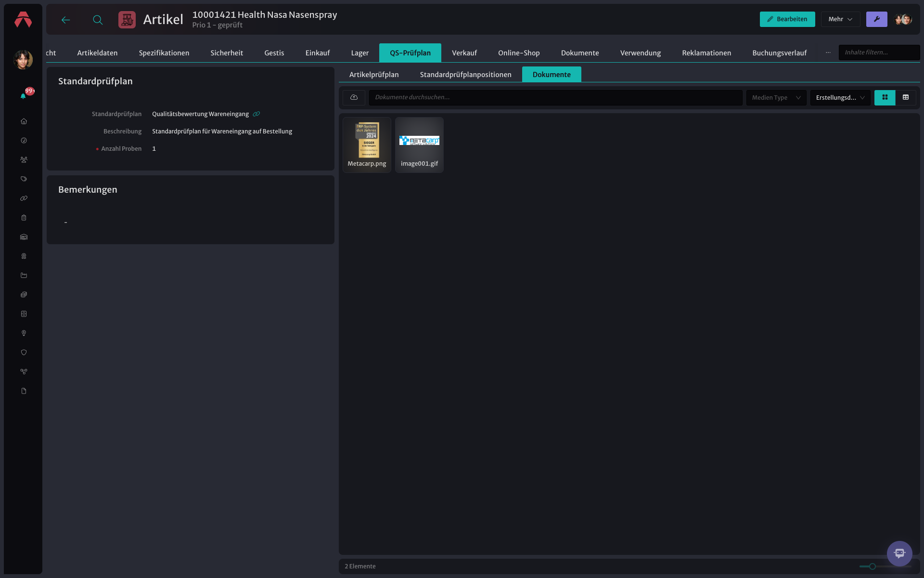Go to the home icon in sidebar
The width and height of the screenshot is (924, 578).
24,121
